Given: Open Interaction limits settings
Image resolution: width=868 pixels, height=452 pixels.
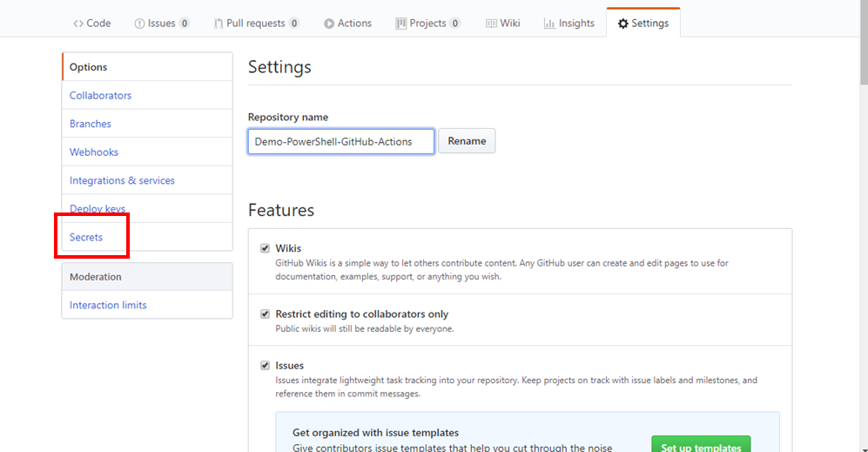Looking at the screenshot, I should click(147, 305).
